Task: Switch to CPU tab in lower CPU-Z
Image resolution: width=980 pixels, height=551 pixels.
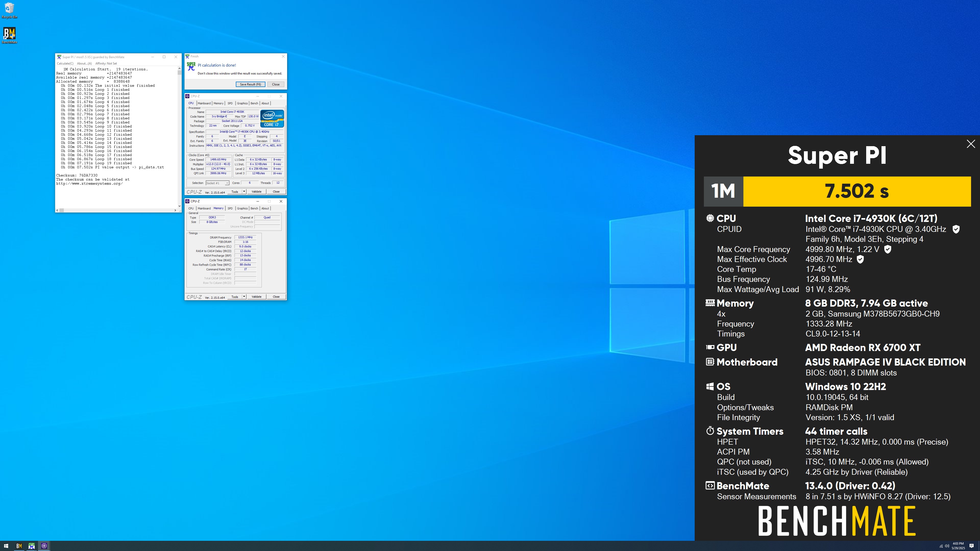Action: coord(191,208)
